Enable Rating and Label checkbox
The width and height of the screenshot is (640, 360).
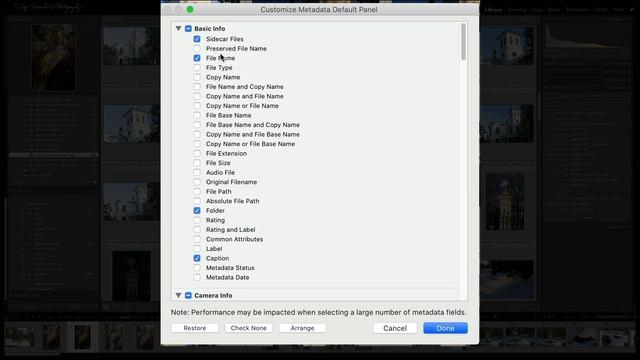point(197,229)
